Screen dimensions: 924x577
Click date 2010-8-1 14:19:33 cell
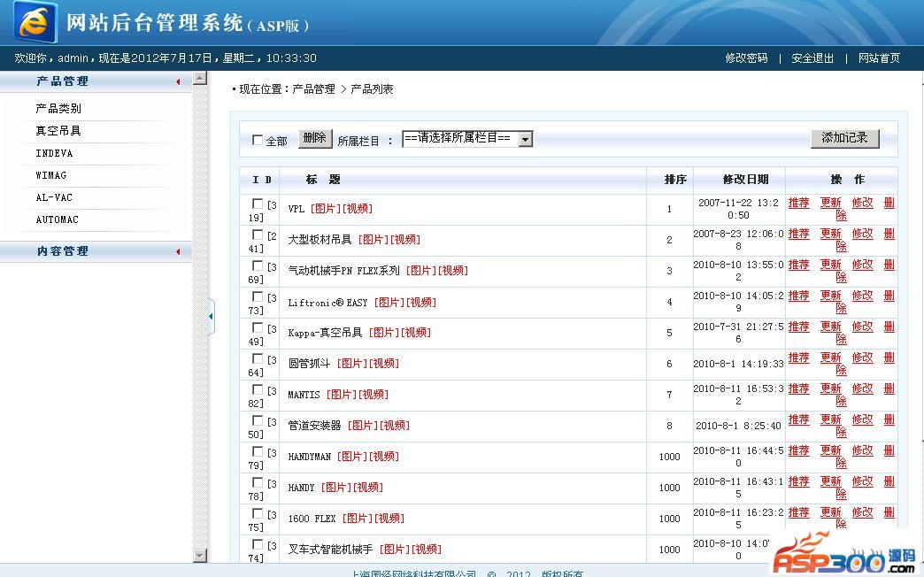738,364
